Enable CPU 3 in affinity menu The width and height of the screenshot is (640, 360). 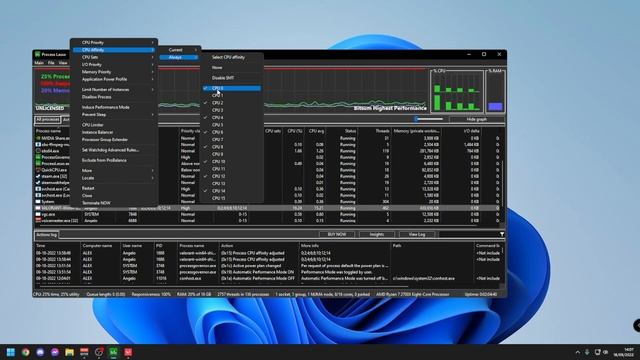click(x=231, y=110)
